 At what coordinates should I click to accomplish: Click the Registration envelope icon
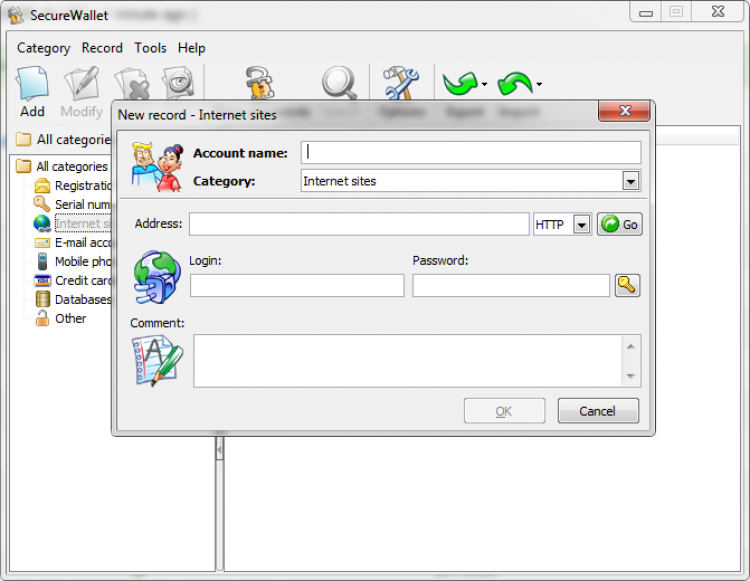(43, 185)
